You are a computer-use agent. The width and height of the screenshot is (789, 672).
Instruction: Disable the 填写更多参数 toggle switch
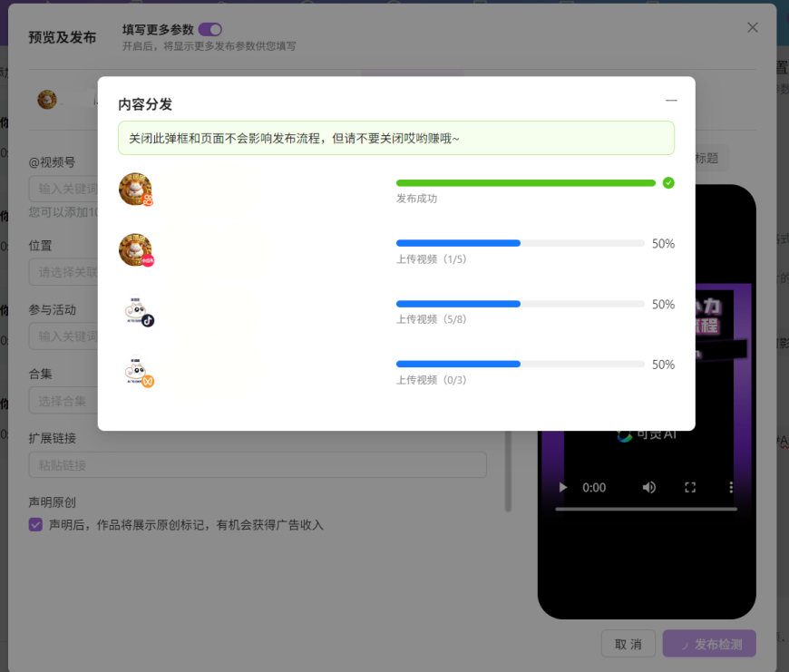pos(209,29)
